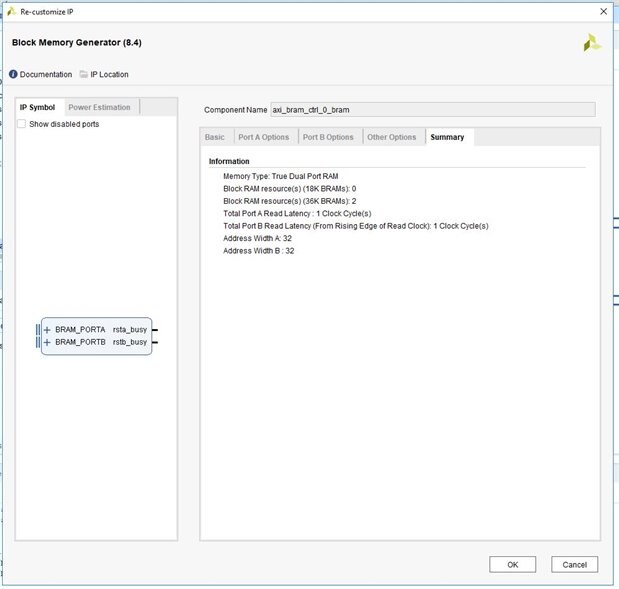Click the Vivado icon in title bar

pyautogui.click(x=11, y=11)
